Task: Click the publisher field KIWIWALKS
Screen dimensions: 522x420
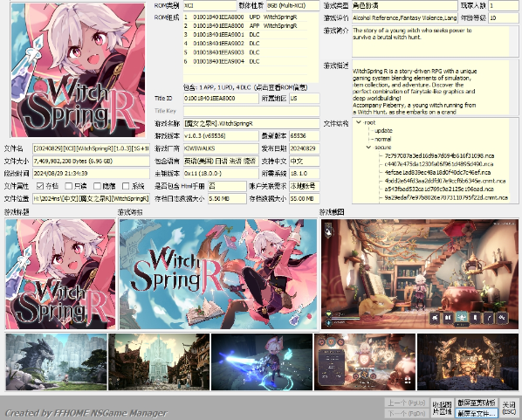Action: (x=221, y=148)
